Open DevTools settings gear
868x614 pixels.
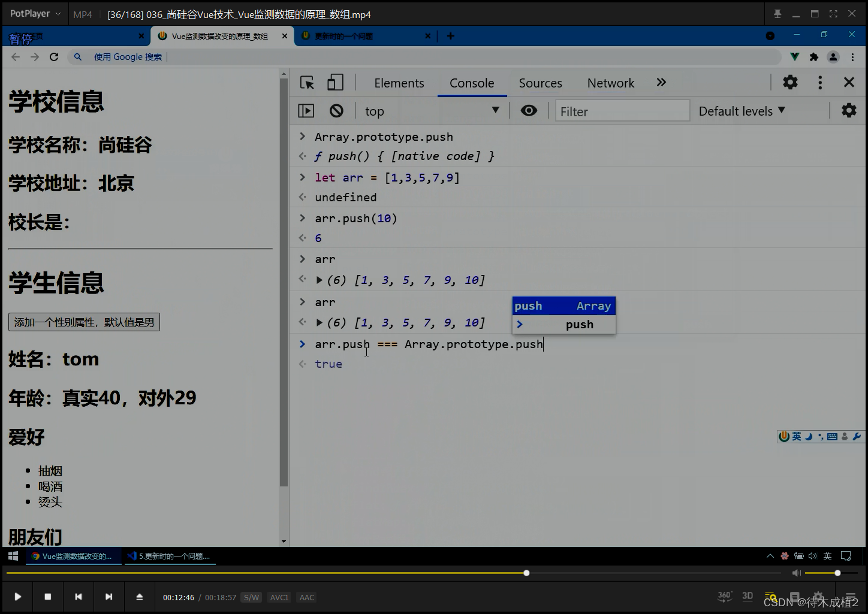coord(790,82)
